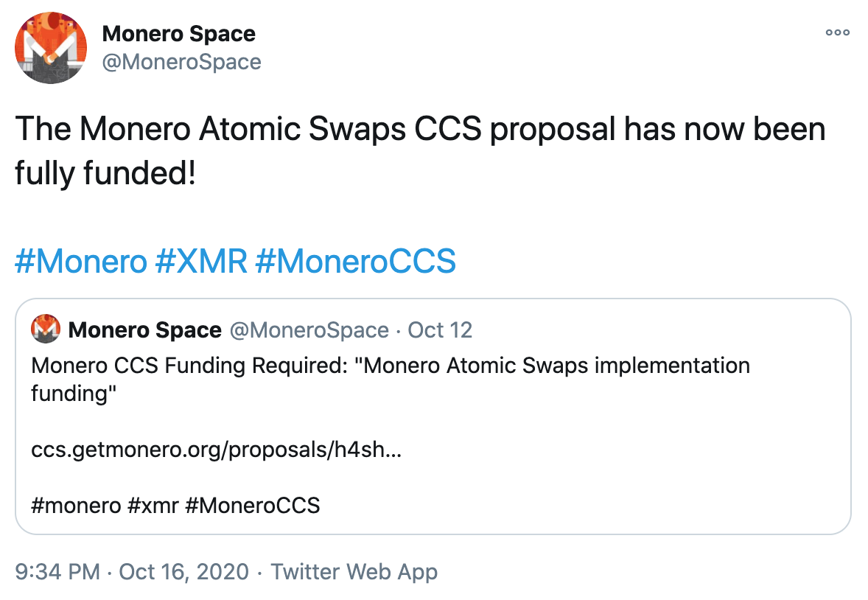Click the quoted tweet's Monero logo avatar
Image resolution: width=868 pixels, height=600 pixels.
(44, 329)
